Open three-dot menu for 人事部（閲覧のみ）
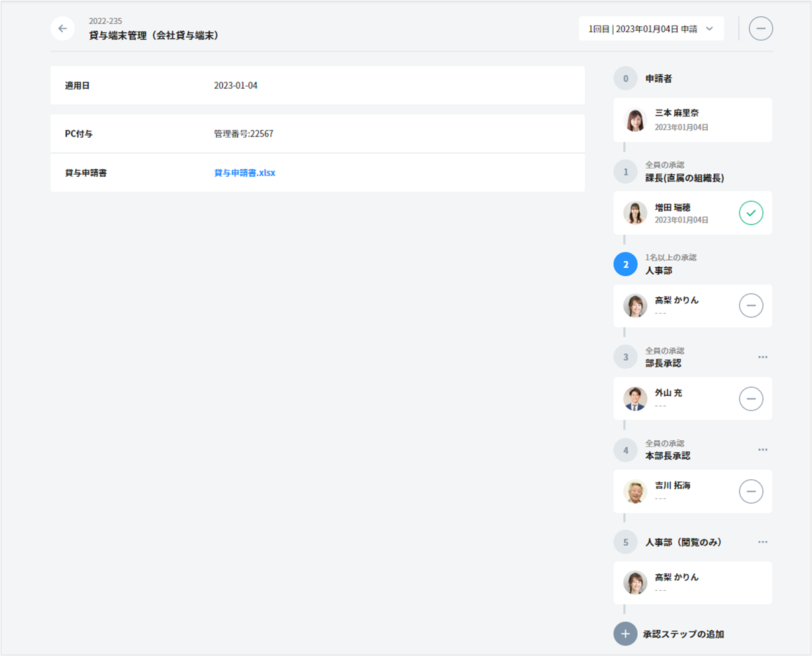This screenshot has width=812, height=656. [762, 542]
